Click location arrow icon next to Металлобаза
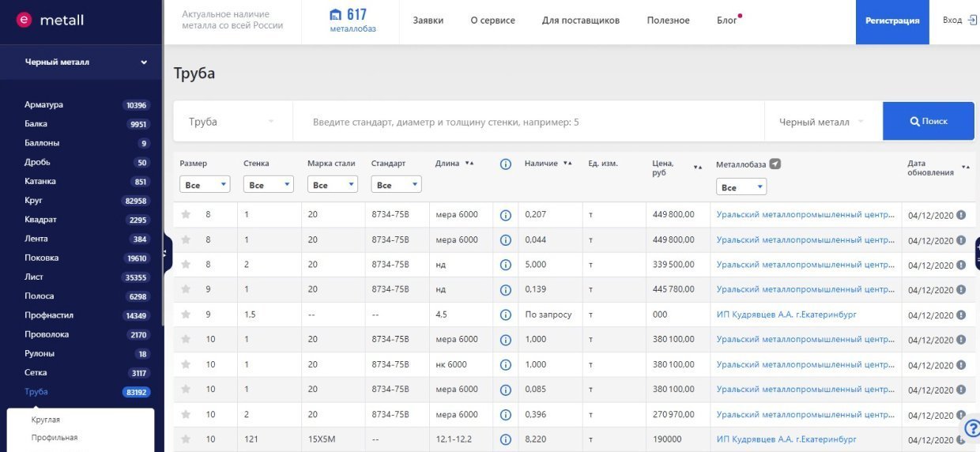The image size is (980, 452). point(775,164)
